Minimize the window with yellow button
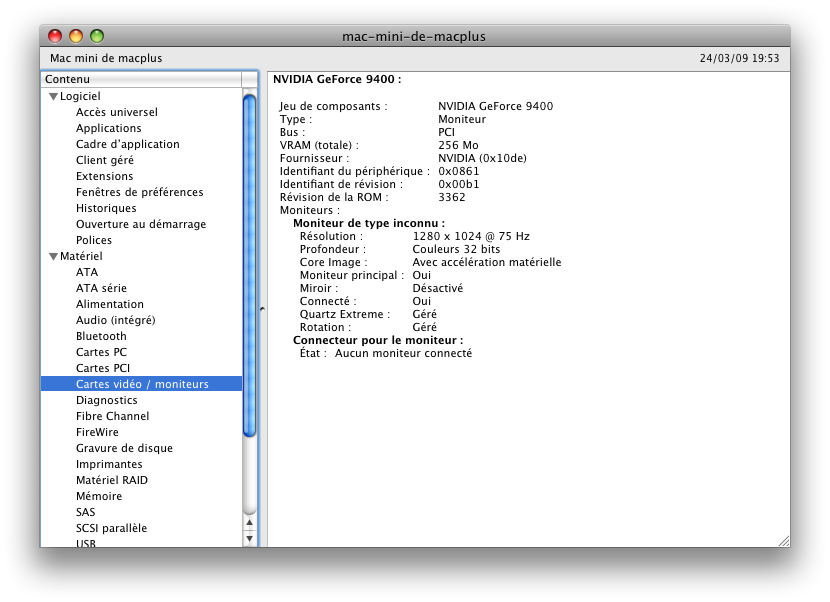 [x=76, y=36]
